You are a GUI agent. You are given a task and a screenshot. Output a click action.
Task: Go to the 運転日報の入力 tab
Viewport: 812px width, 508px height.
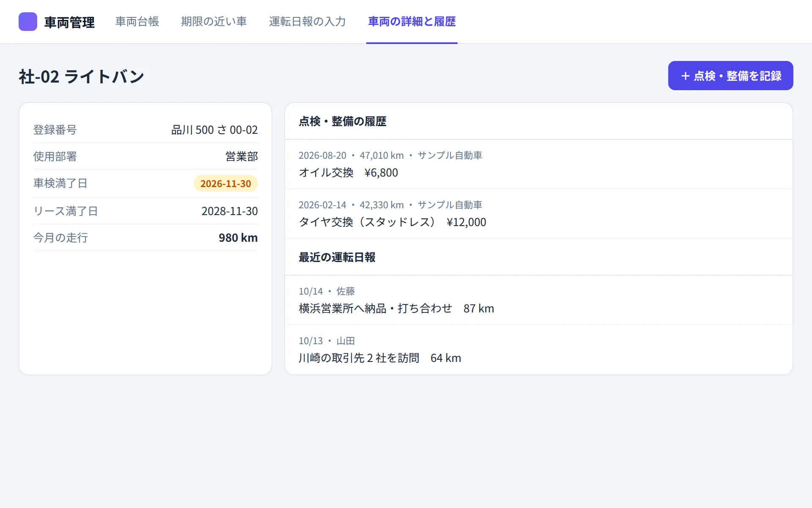pyautogui.click(x=307, y=22)
